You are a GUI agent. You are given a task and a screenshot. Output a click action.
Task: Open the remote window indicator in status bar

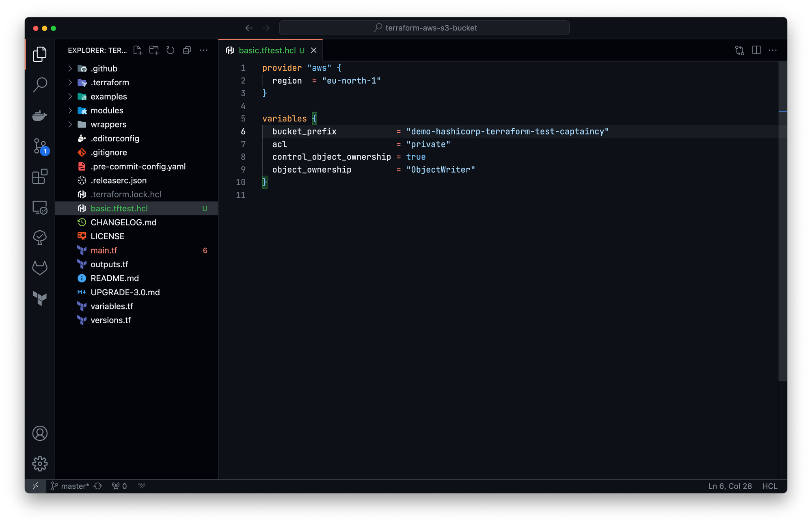click(36, 486)
